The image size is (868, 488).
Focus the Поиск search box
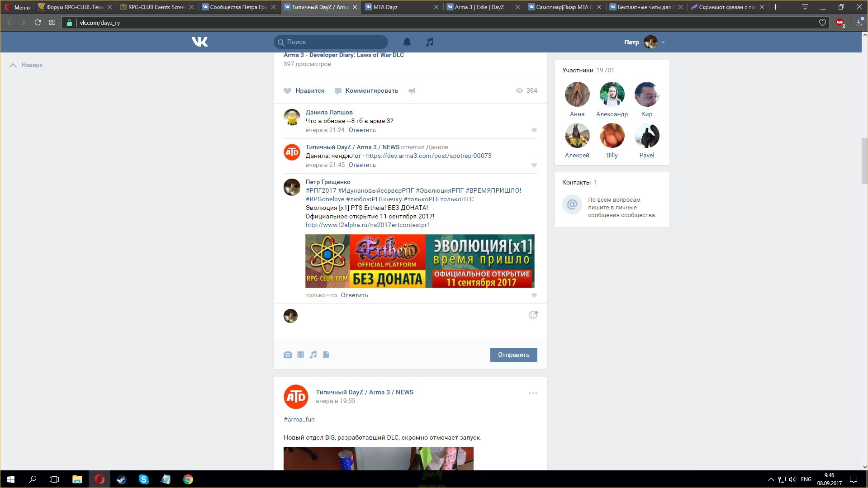pos(331,42)
